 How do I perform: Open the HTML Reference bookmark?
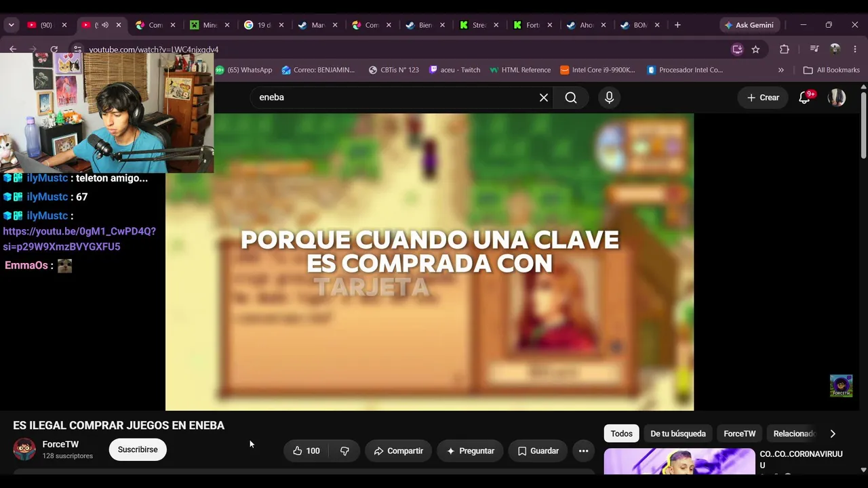click(x=519, y=70)
